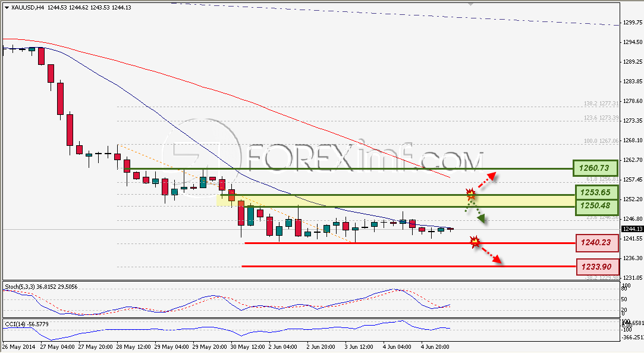This screenshot has width=644, height=353.
Task: Click the price axis value 1252.20
Action: 633,199
